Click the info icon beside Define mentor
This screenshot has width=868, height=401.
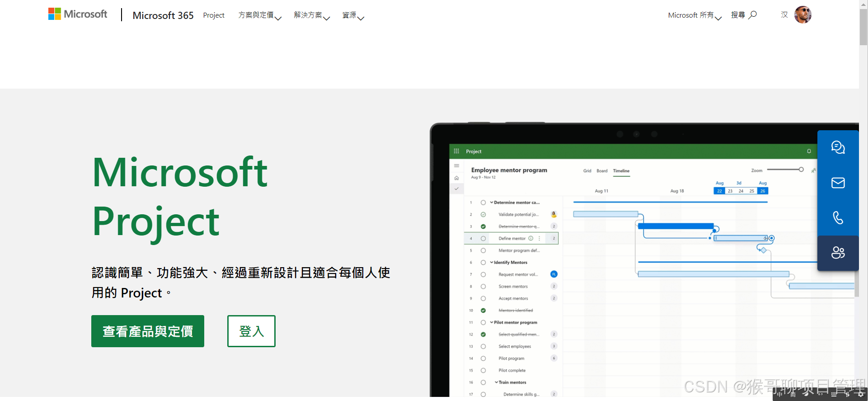(x=531, y=238)
